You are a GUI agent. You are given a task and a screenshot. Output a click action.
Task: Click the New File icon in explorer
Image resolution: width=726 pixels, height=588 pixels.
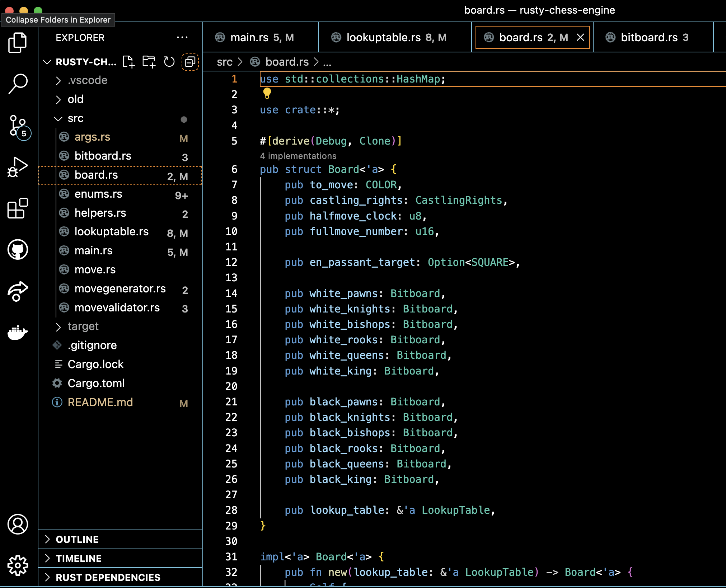(128, 62)
